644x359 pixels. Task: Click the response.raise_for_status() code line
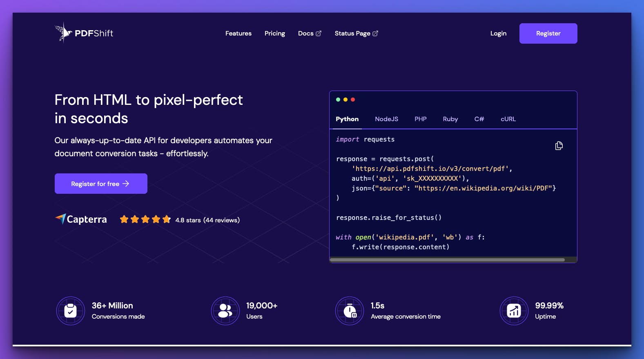click(x=389, y=218)
